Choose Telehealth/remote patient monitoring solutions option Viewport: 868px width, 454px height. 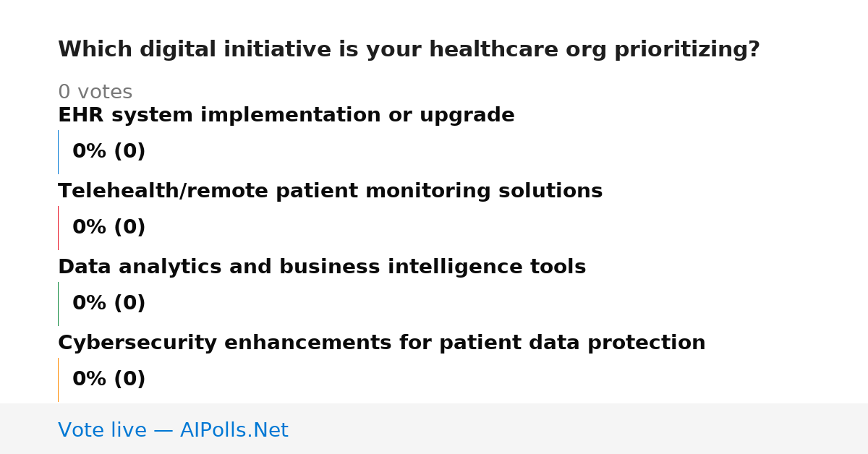(x=330, y=192)
